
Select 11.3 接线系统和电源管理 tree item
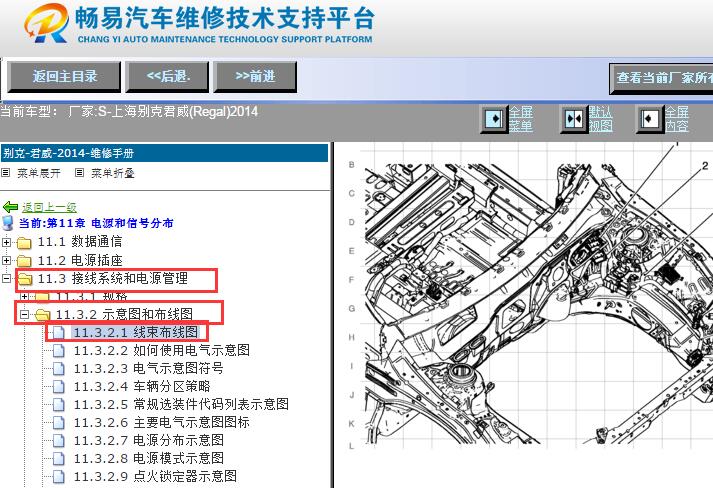coord(112,278)
